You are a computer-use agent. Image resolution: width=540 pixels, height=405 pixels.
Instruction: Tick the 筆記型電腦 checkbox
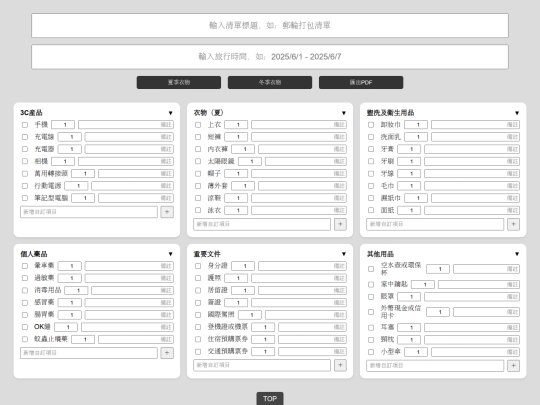(x=25, y=198)
